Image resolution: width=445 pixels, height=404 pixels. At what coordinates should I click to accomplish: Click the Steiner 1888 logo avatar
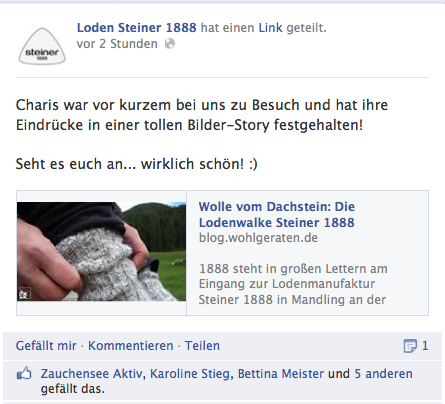point(42,46)
